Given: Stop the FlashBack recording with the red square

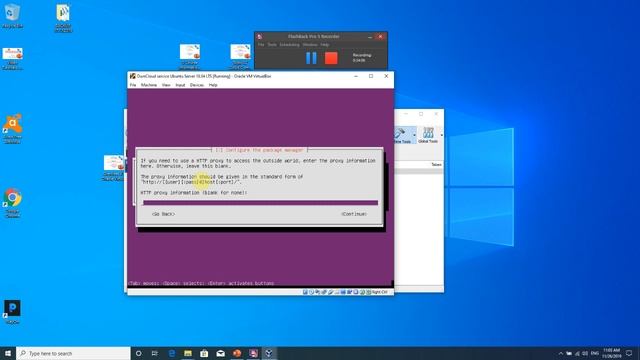Looking at the screenshot, I should (x=331, y=58).
